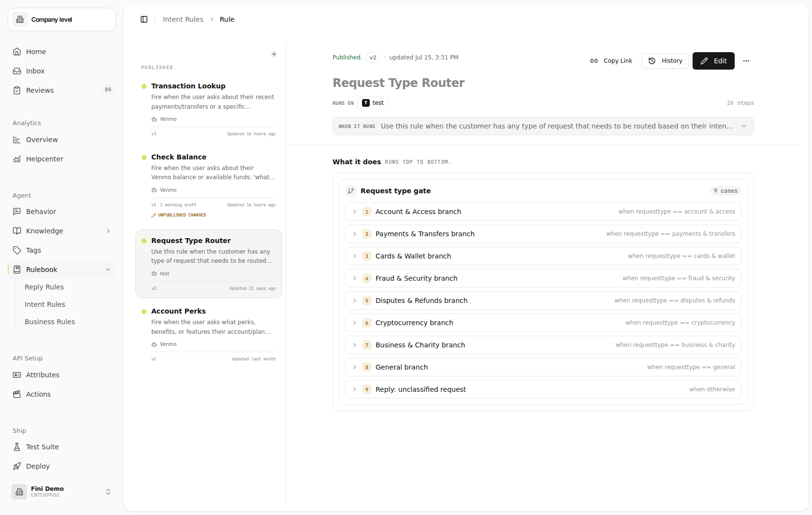
Task: Open the Account Perks rule card
Action: click(x=209, y=335)
